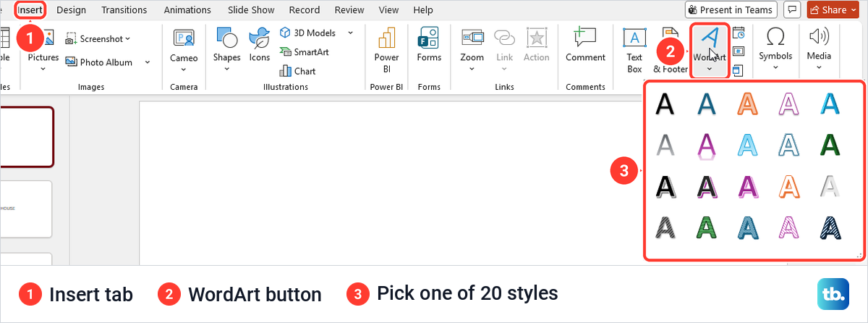Screen dimensions: 868x323
Task: Click the Photo Album icon
Action: click(72, 62)
